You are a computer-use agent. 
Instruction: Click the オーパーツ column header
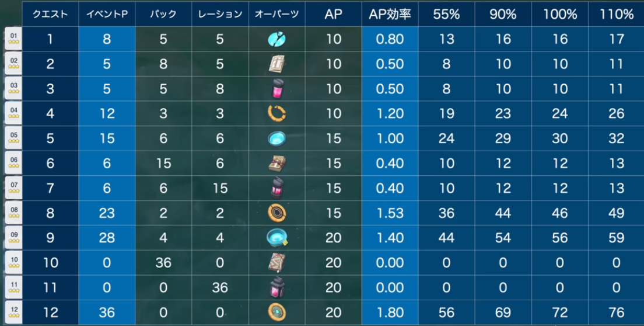[x=276, y=14]
